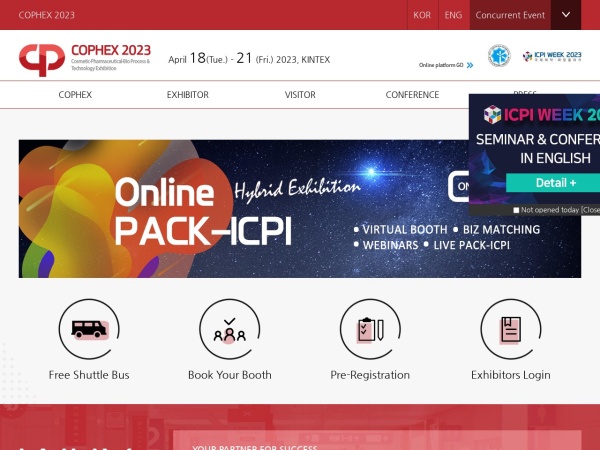Open the Free Shuttle Bus icon
Image resolution: width=600 pixels, height=450 pixels.
coord(89,329)
